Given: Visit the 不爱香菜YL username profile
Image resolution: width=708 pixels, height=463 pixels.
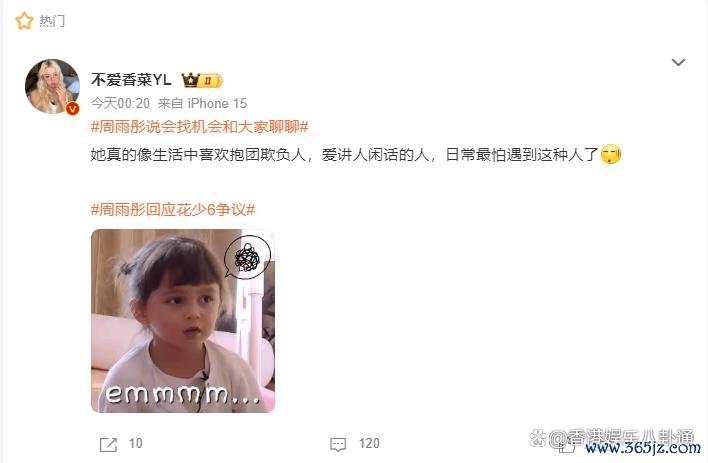Looking at the screenshot, I should (x=131, y=80).
